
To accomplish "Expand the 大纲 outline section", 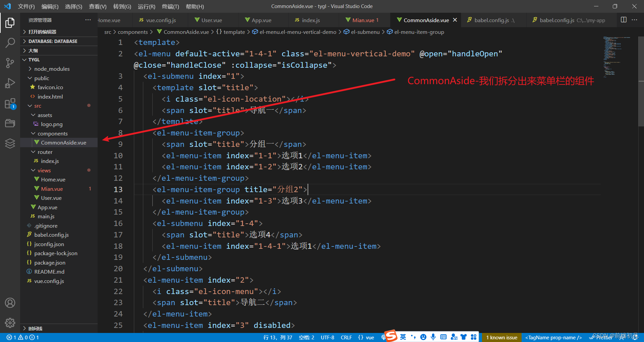I will point(59,51).
